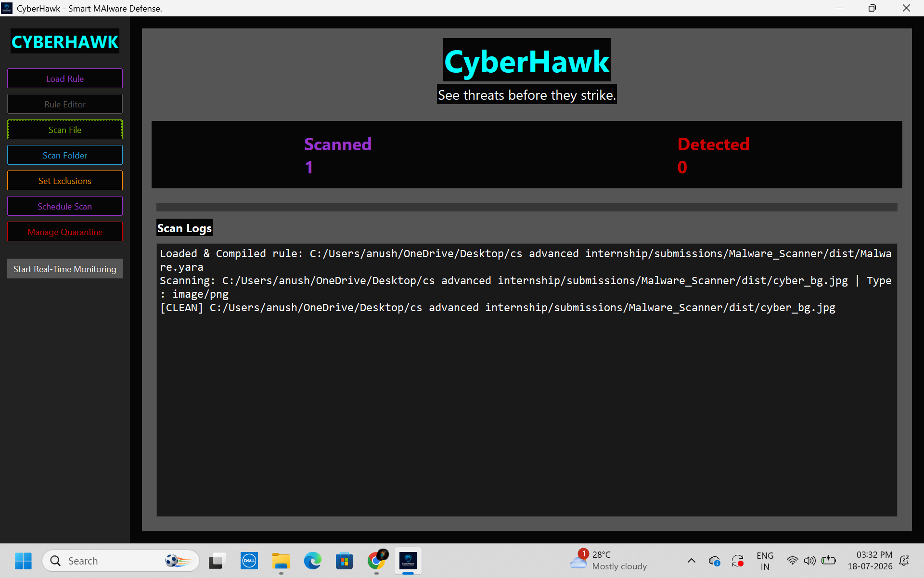Open Microsoft Edge browser

point(312,561)
